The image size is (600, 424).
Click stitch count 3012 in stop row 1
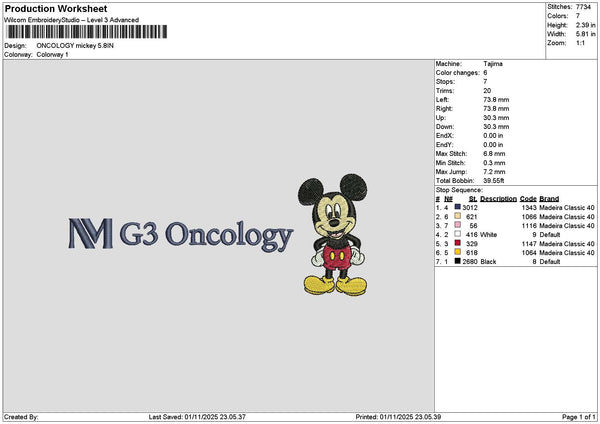470,208
